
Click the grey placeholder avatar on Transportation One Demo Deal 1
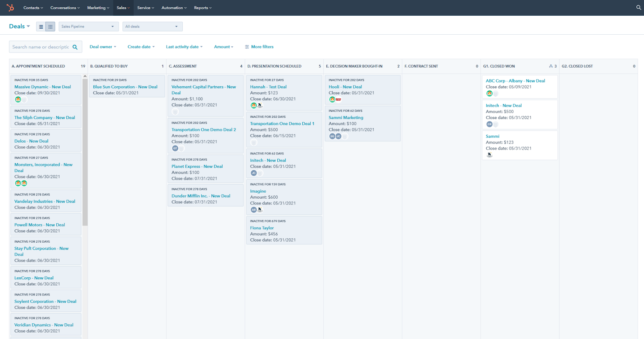[x=254, y=142]
